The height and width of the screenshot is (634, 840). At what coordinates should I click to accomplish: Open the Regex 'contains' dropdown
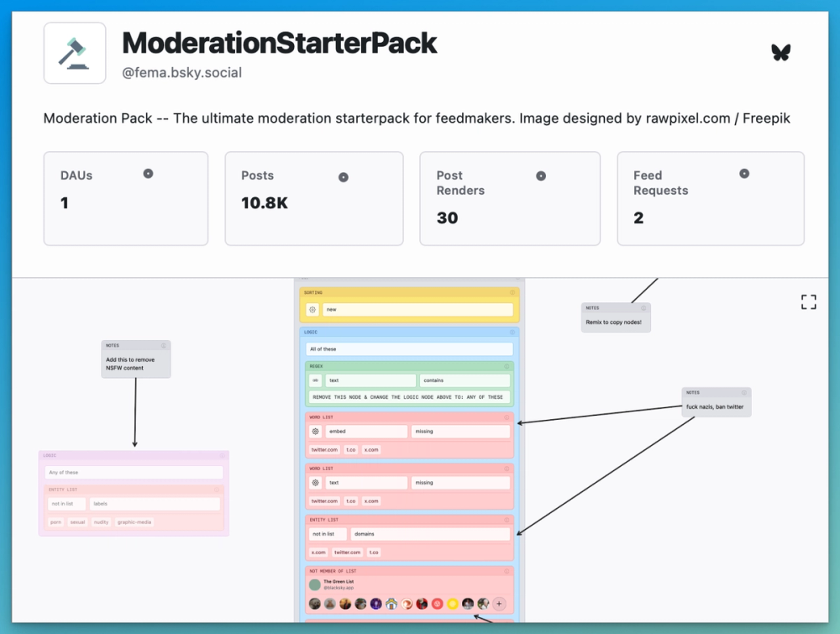click(x=465, y=380)
